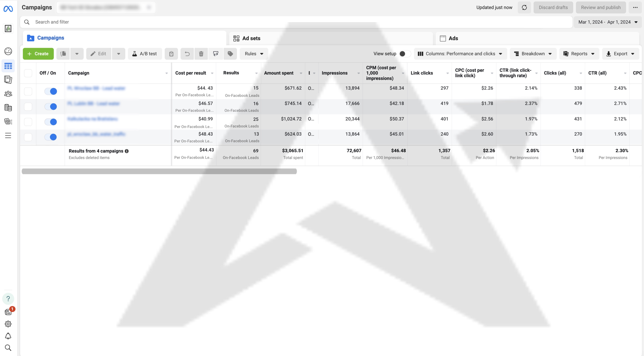Open the Breakdown dropdown

(533, 54)
